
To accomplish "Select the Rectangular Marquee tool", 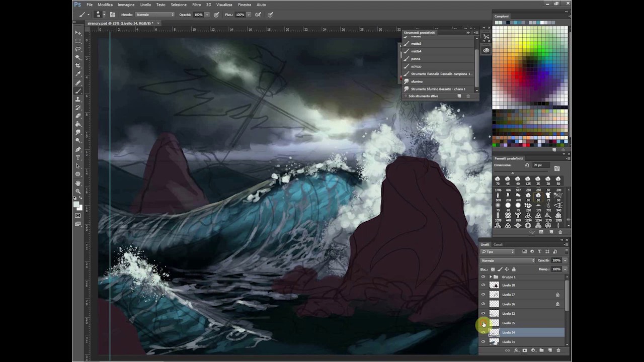I will pyautogui.click(x=78, y=41).
